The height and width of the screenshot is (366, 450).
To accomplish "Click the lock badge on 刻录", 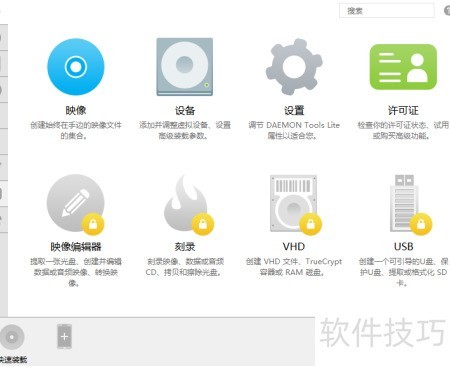I will [x=203, y=224].
